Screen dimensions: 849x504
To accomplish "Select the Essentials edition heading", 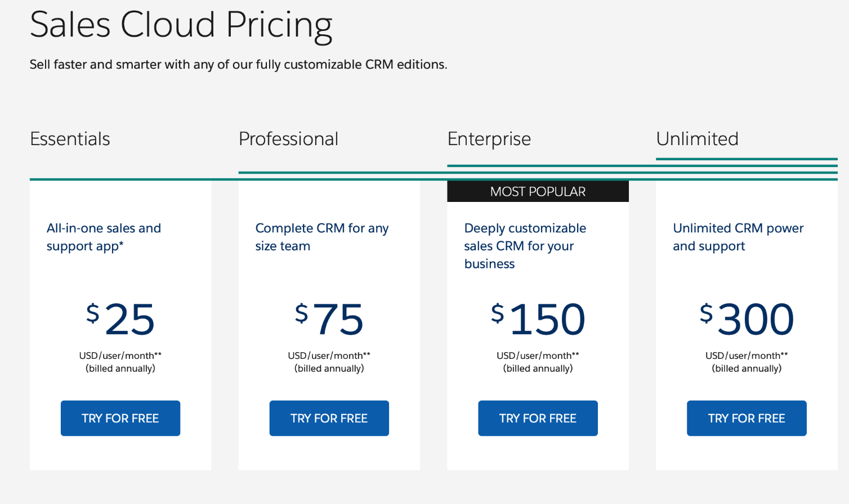I will point(70,139).
